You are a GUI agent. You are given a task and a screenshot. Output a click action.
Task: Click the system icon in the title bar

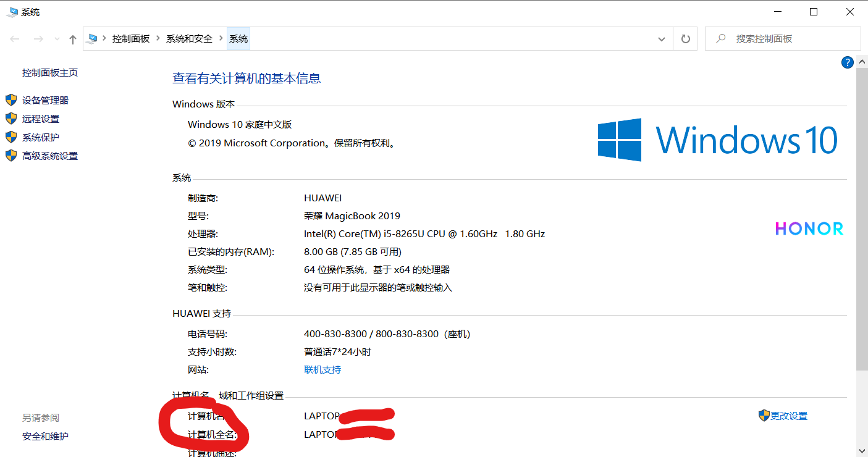[12, 12]
